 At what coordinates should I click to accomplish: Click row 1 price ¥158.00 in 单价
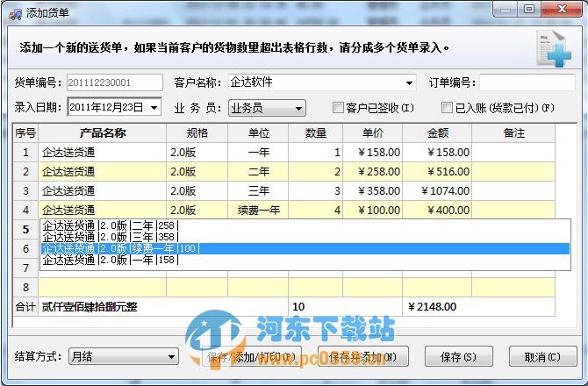click(x=372, y=152)
